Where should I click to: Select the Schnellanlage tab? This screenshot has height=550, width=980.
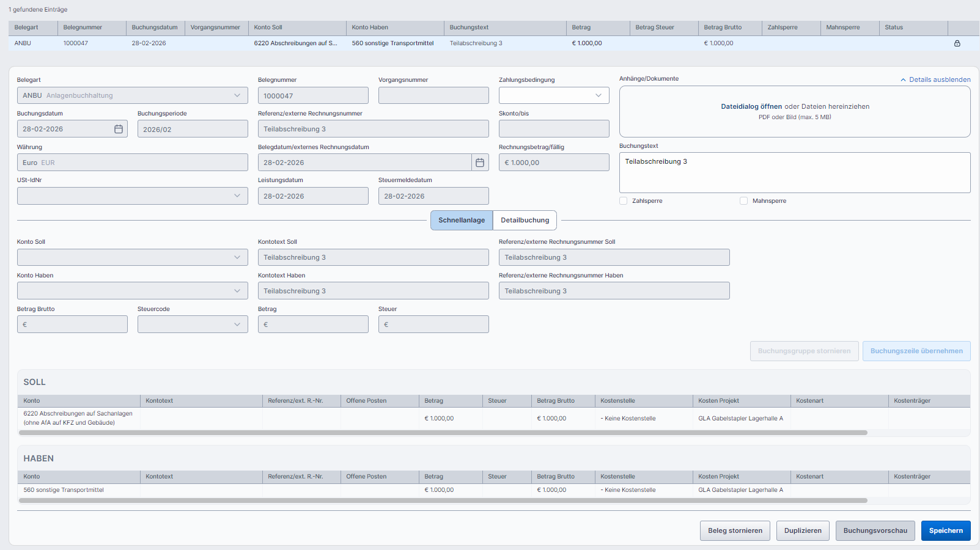tap(462, 220)
